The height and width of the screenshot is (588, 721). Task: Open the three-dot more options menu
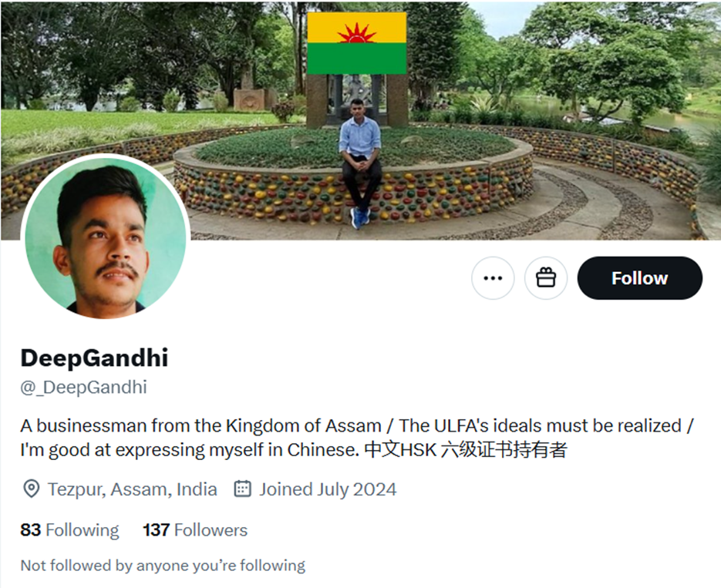pyautogui.click(x=493, y=278)
